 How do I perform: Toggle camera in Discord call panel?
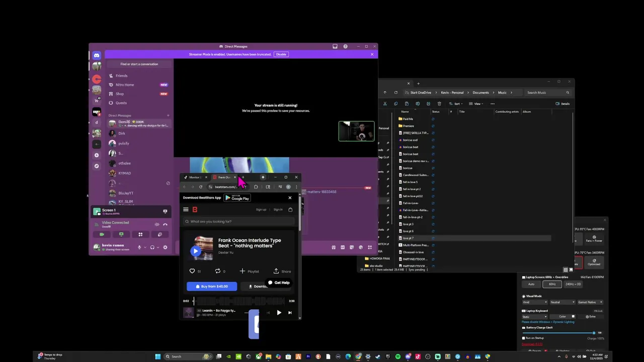(102, 234)
